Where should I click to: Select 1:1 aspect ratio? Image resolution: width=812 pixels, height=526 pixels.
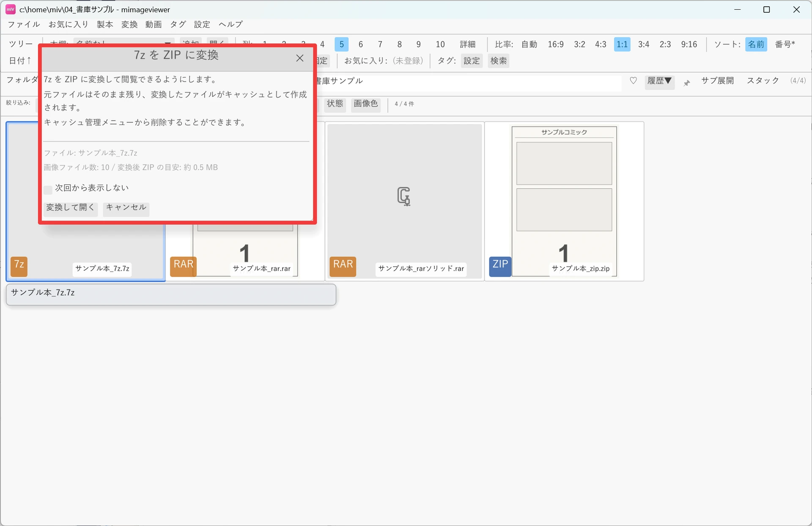click(622, 44)
